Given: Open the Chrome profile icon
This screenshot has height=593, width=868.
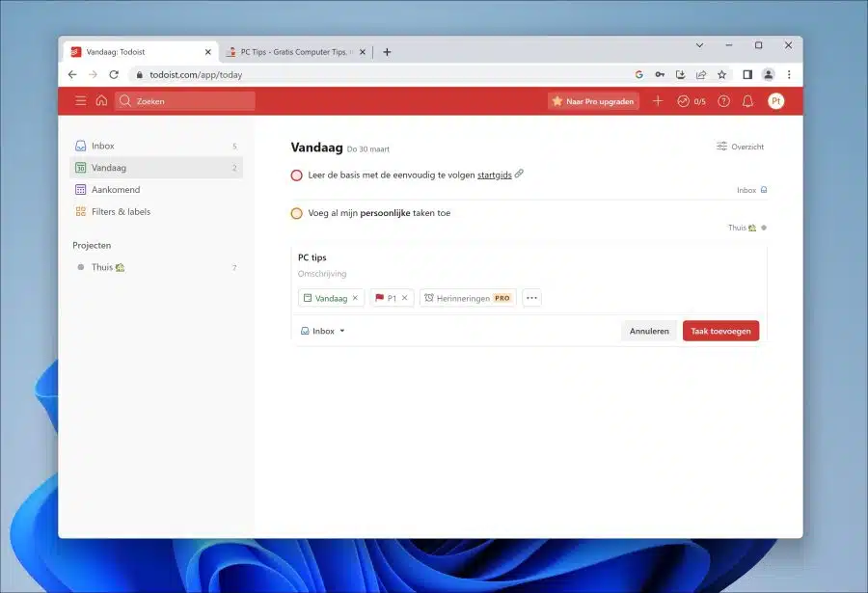Looking at the screenshot, I should coord(769,75).
